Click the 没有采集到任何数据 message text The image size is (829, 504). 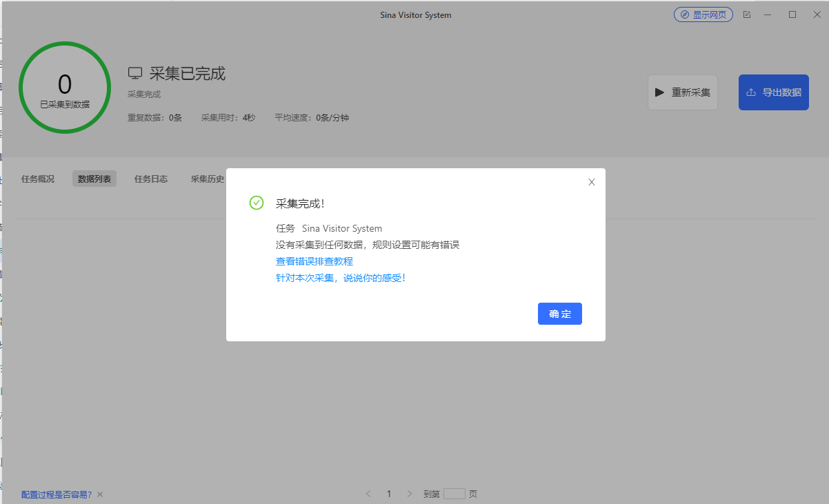(x=368, y=245)
